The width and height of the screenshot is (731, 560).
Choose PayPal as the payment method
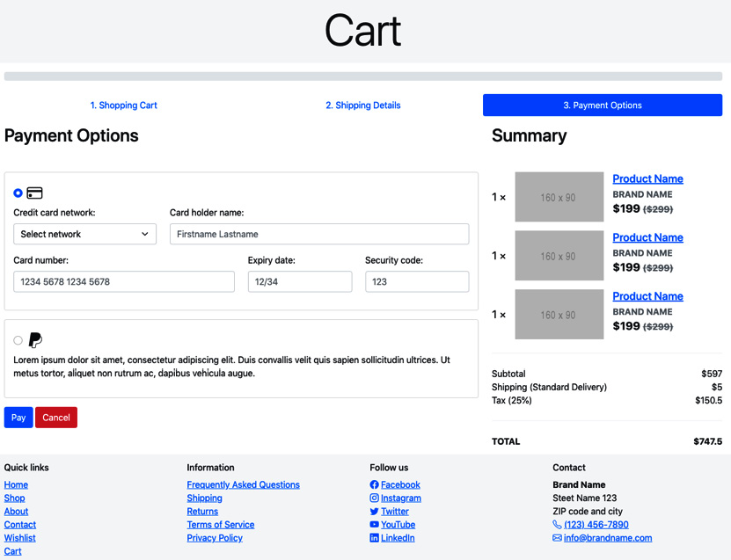point(16,339)
